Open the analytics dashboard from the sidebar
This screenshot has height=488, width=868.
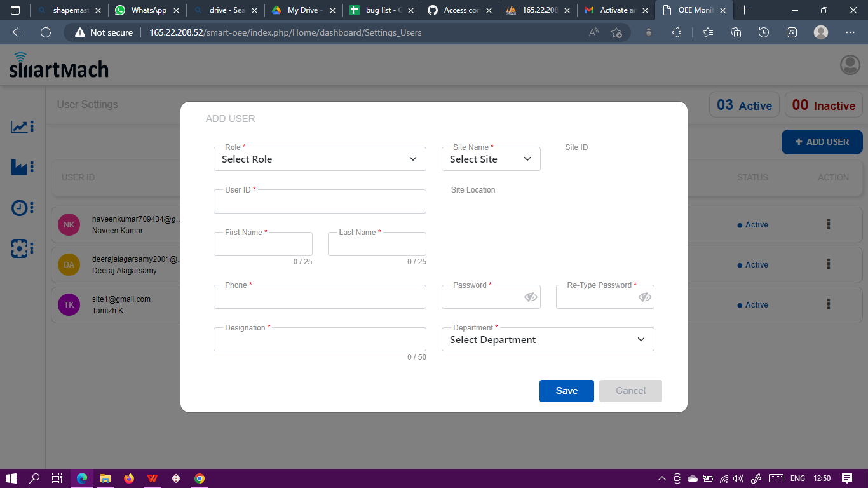click(21, 126)
